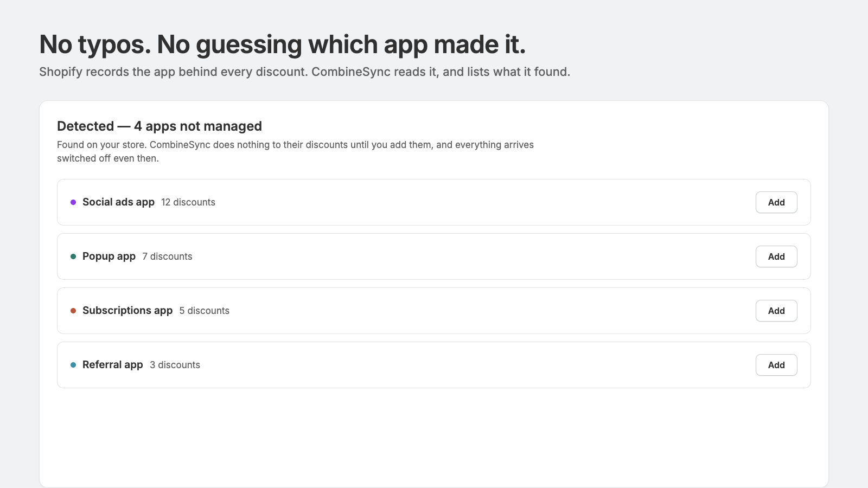Click the 3 discounts count label
Screen dimensions: 868x488
pos(175,365)
